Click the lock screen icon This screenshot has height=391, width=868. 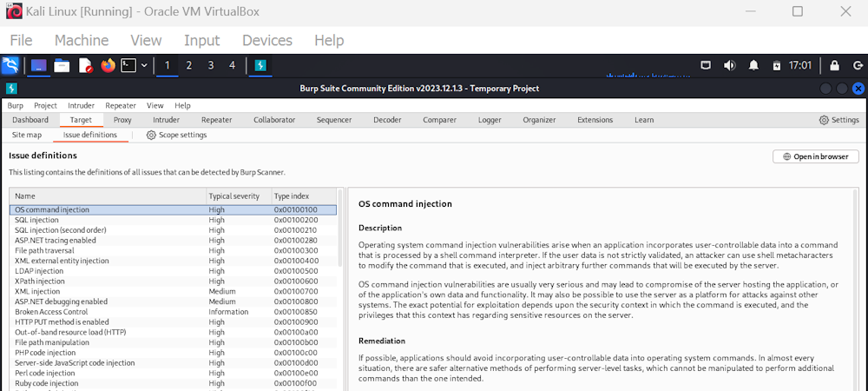(834, 65)
